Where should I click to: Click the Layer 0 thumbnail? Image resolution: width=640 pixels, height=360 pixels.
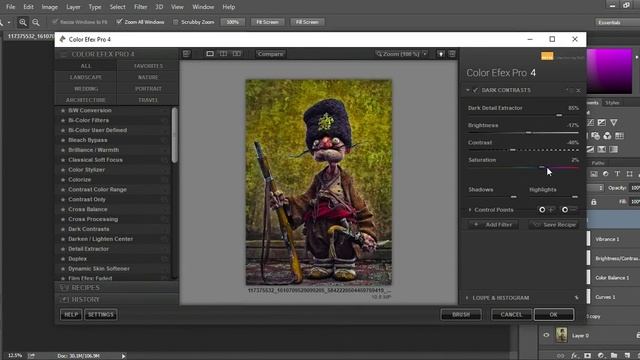pos(562,335)
